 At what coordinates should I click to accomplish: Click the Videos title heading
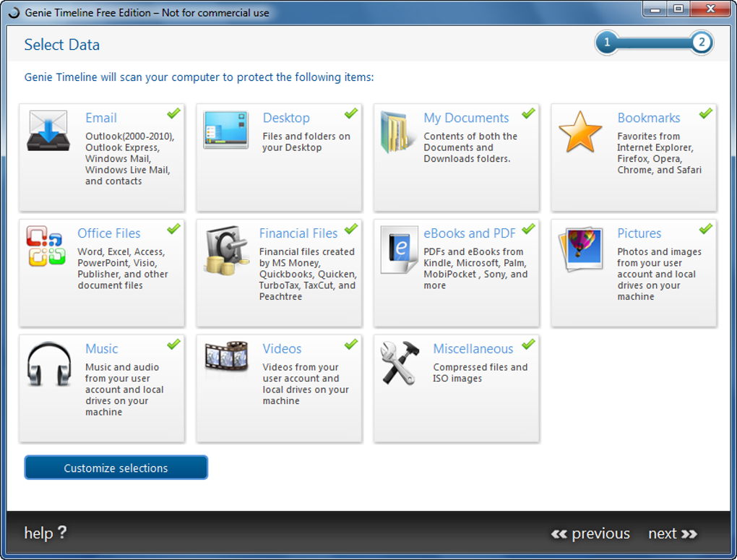pyautogui.click(x=282, y=348)
